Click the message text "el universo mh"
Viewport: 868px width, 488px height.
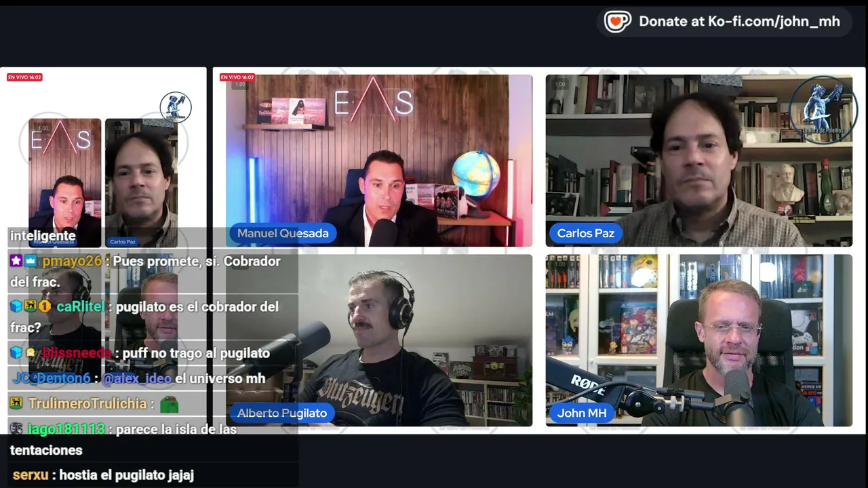220,378
